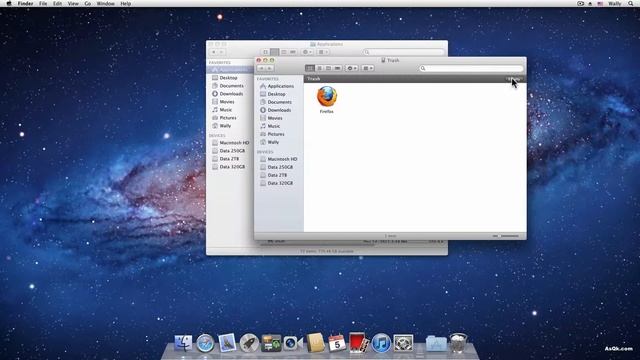
Task: Click search field in Applications window
Action: pos(403,52)
